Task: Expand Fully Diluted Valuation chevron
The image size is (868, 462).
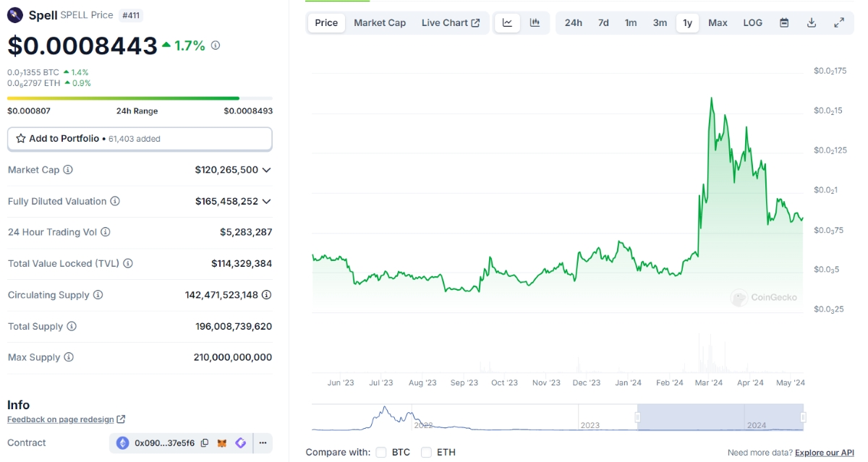Action: pos(267,201)
